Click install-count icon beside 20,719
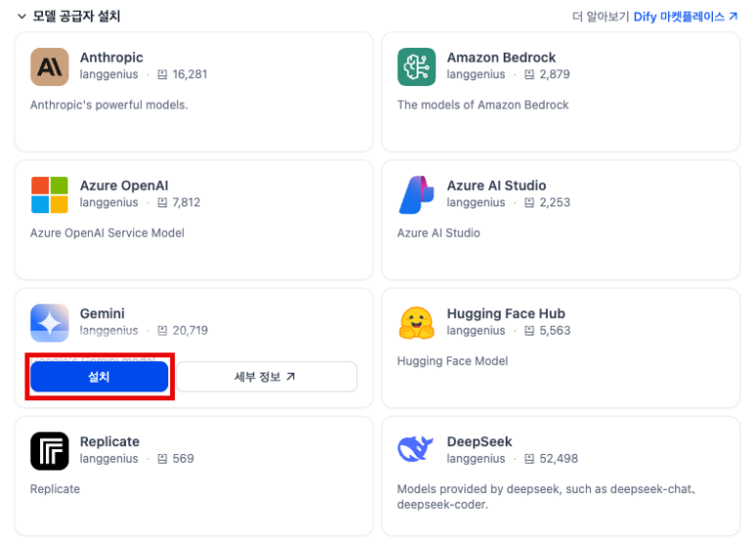756x540 pixels. [162, 331]
